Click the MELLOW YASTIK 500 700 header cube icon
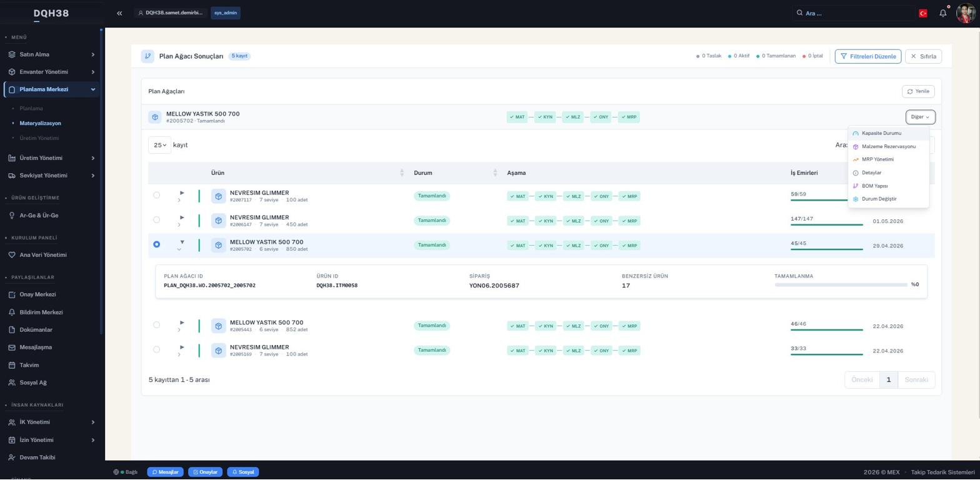The image size is (980, 490). 155,117
